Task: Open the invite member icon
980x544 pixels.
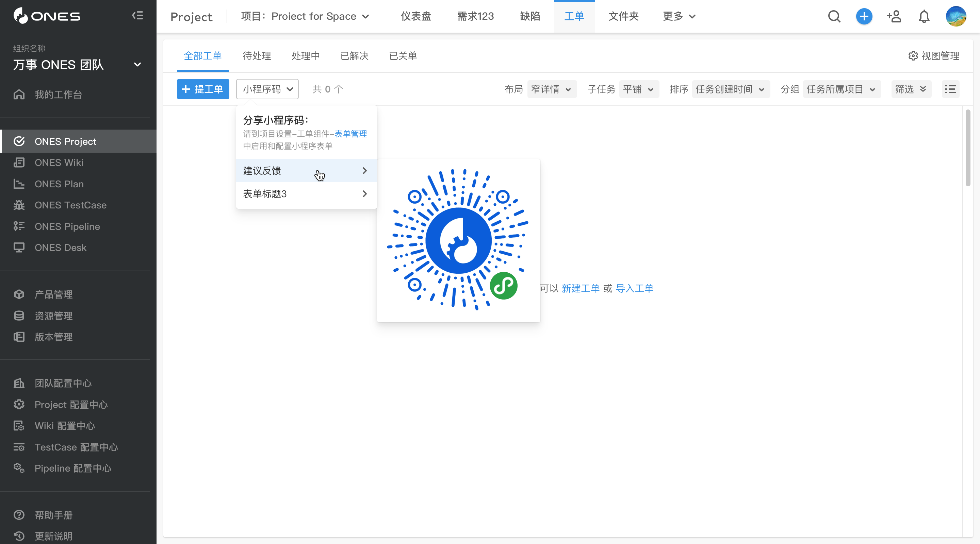Action: [x=894, y=16]
